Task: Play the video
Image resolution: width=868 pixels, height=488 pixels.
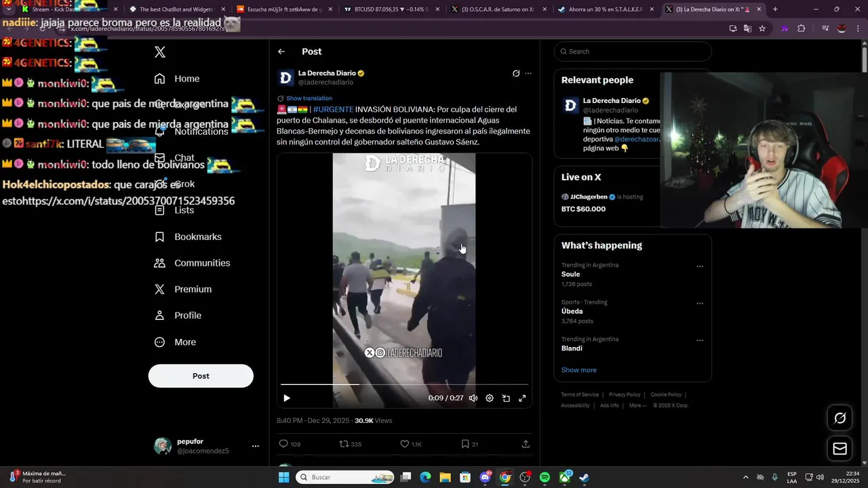Action: tap(287, 399)
